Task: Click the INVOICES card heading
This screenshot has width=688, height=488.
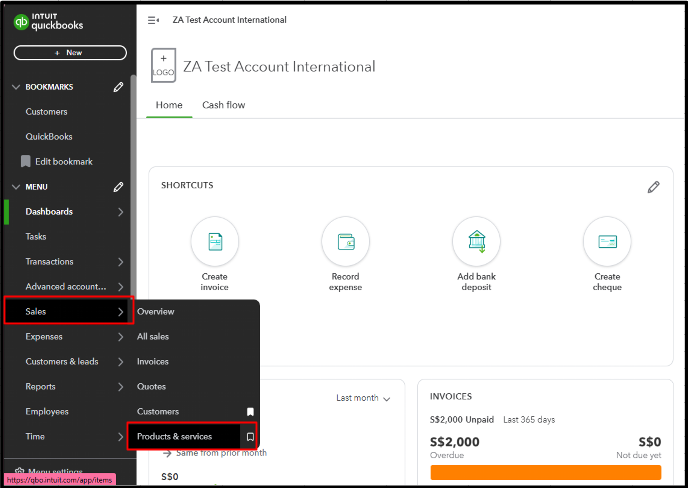Action: pos(451,397)
